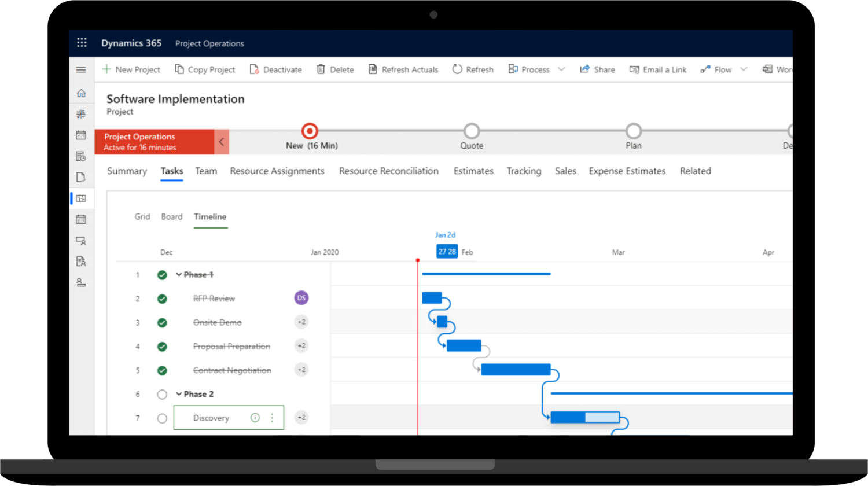Click the Deactivate document icon
This screenshot has width=868, height=486.
254,69
